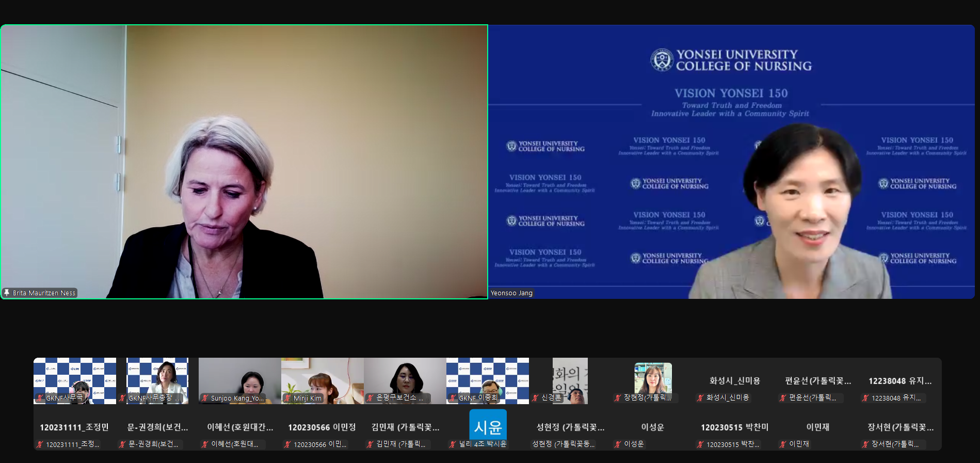Select the 12238048 유지 participant tile
The width and height of the screenshot is (980, 463).
pyautogui.click(x=900, y=382)
